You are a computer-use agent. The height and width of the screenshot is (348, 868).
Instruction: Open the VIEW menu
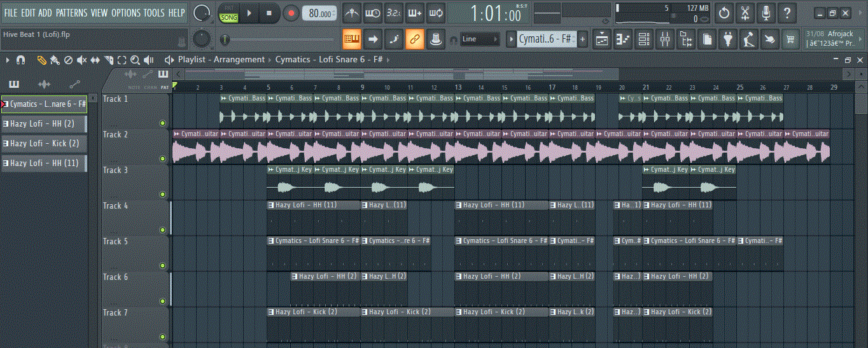coord(99,13)
